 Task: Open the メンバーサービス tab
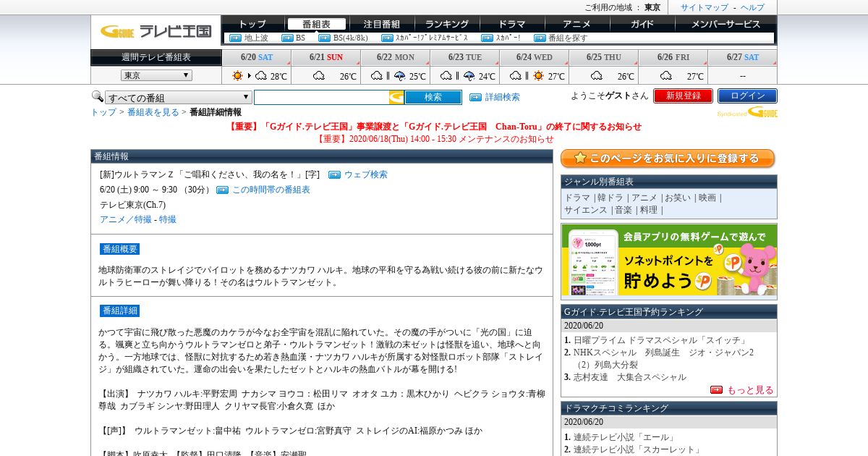tap(726, 24)
